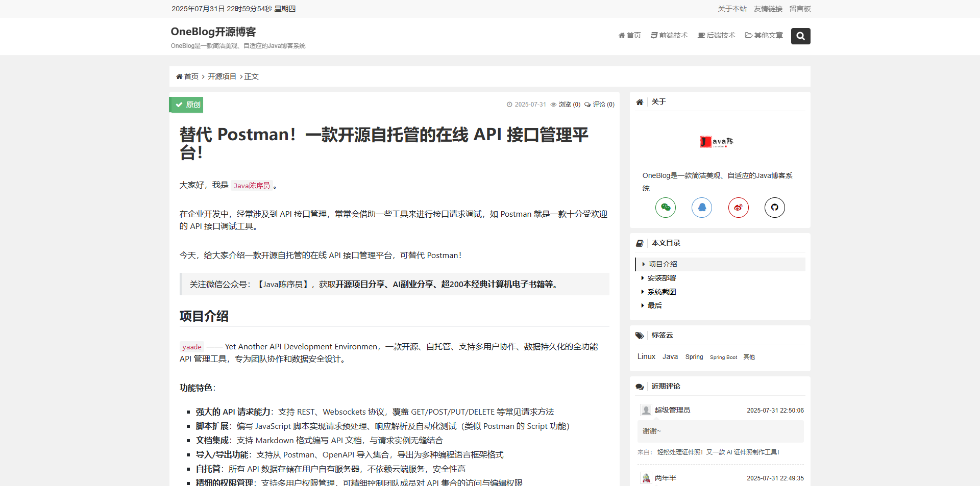Open 其他文章 navigation menu
This screenshot has width=980, height=486.
[x=764, y=35]
